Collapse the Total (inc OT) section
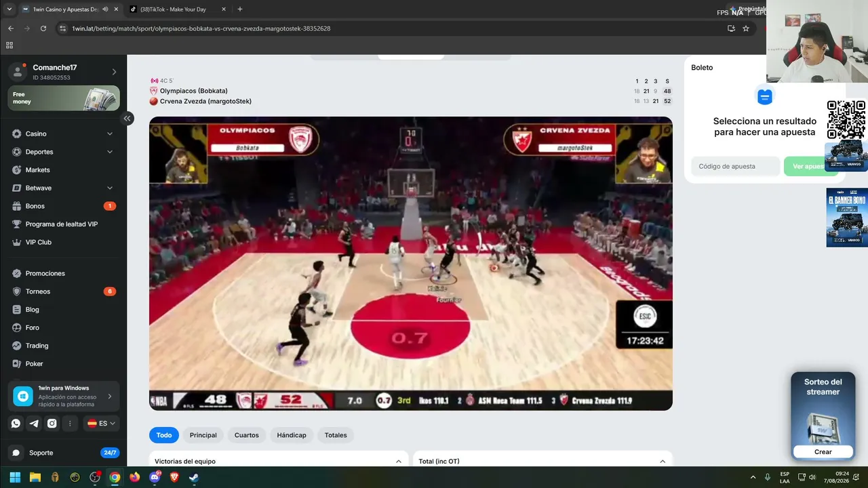 663,462
